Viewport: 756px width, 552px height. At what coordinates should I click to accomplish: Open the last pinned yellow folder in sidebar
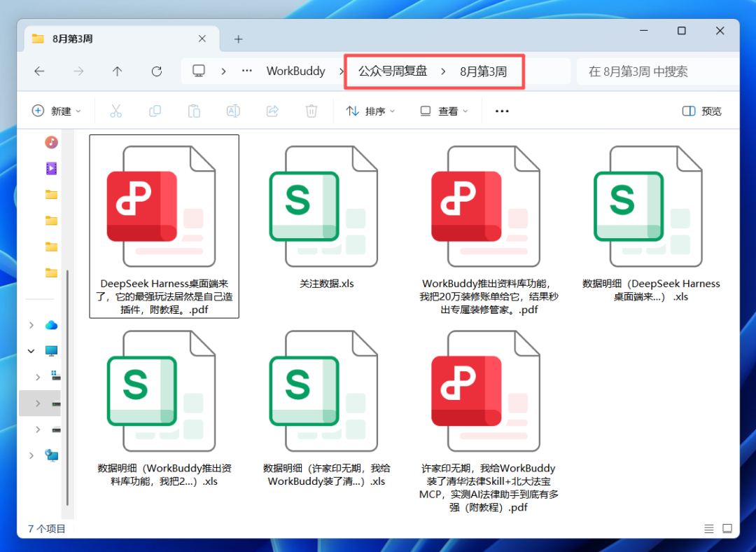click(x=52, y=272)
